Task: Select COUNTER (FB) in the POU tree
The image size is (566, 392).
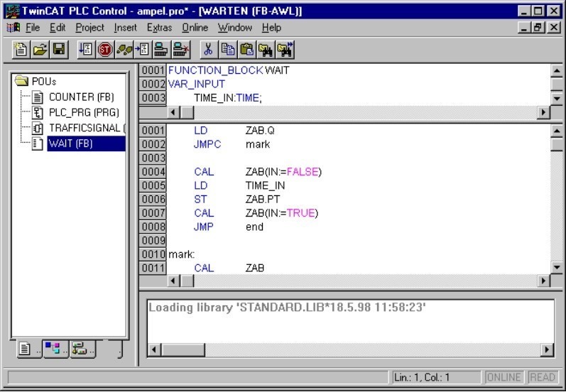Action: click(82, 97)
